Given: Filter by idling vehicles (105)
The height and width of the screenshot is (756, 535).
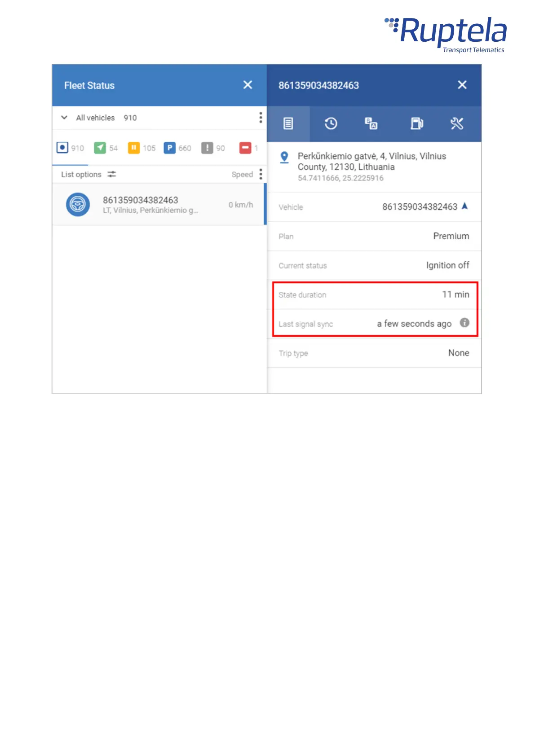Looking at the screenshot, I should coord(141,148).
